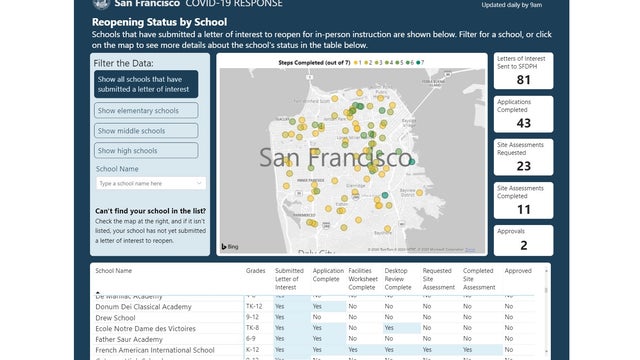Image resolution: width=640 pixels, height=360 pixels.
Task: Click the 'Type a school name here' field
Action: coord(151,183)
